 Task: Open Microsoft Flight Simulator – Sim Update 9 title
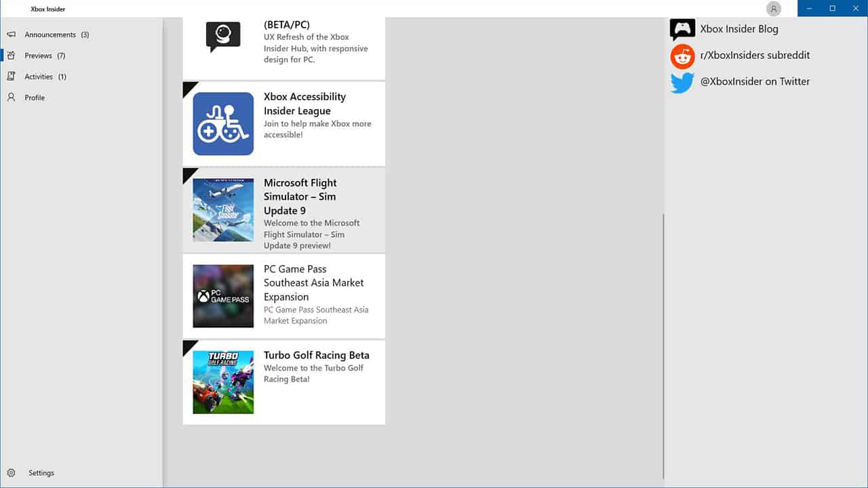point(300,197)
